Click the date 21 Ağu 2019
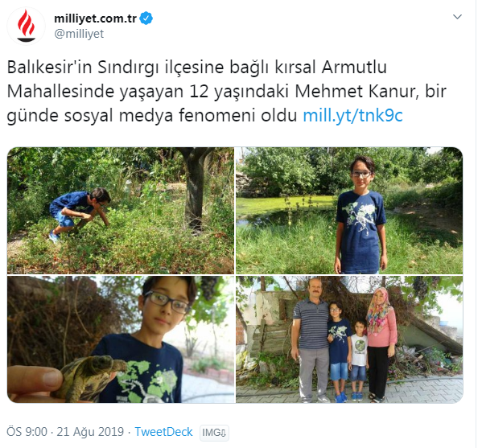This screenshot has height=448, width=482. [90, 432]
